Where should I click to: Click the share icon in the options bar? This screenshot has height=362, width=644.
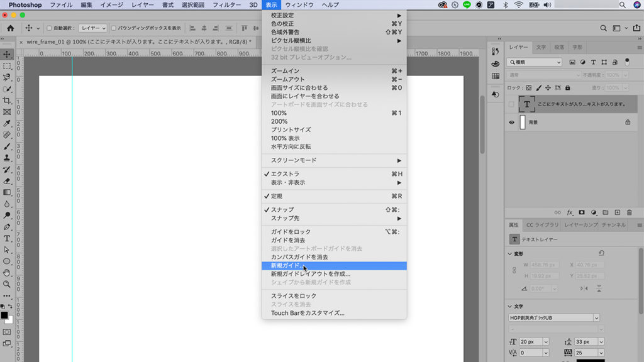(x=636, y=28)
